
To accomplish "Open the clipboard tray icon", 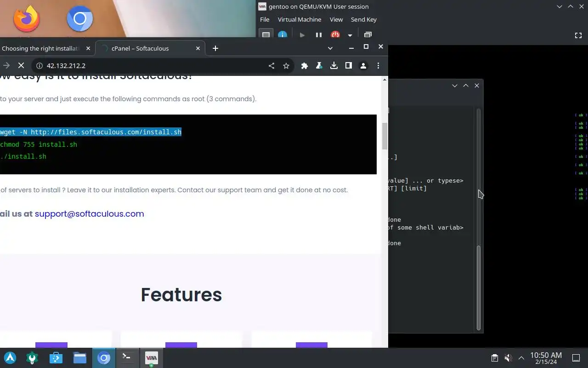I will point(494,358).
